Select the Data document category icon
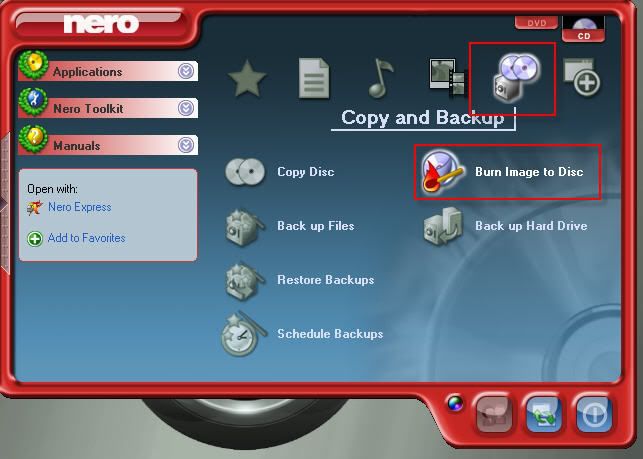 pyautogui.click(x=314, y=78)
